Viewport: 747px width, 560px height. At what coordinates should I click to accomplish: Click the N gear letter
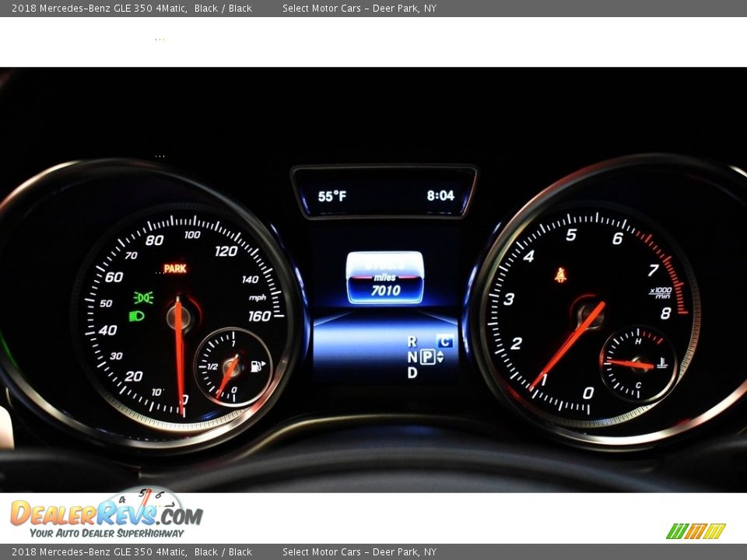point(412,357)
